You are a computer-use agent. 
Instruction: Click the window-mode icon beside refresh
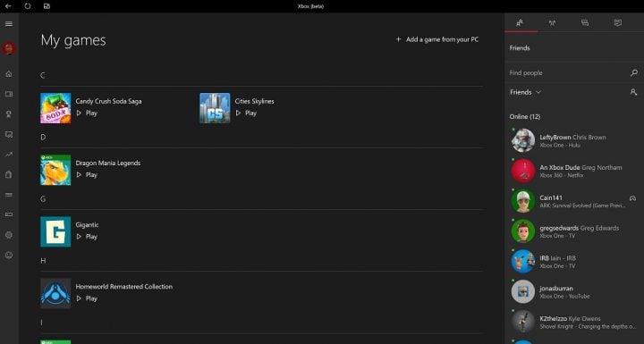coord(47,6)
